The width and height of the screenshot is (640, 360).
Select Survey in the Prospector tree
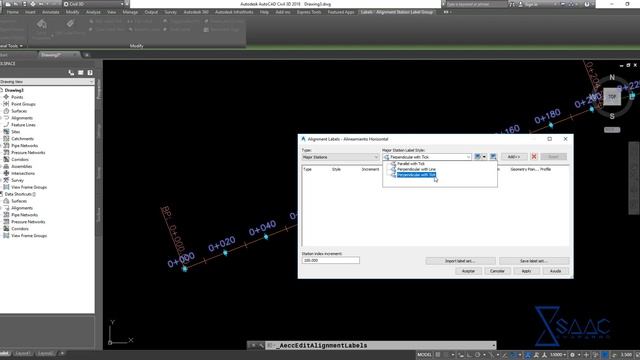[x=17, y=180]
